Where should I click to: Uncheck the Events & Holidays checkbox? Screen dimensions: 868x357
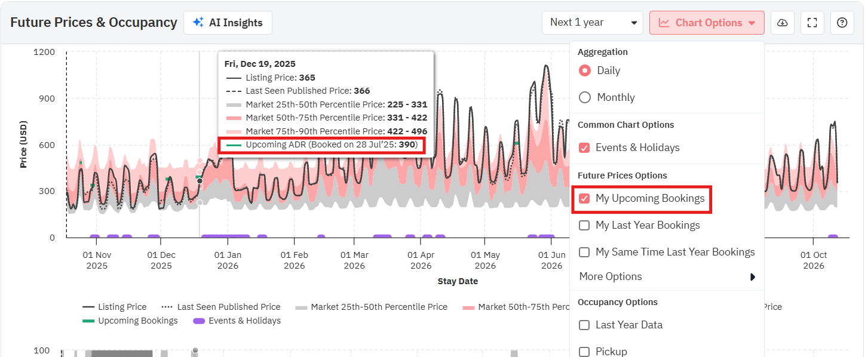(x=584, y=147)
